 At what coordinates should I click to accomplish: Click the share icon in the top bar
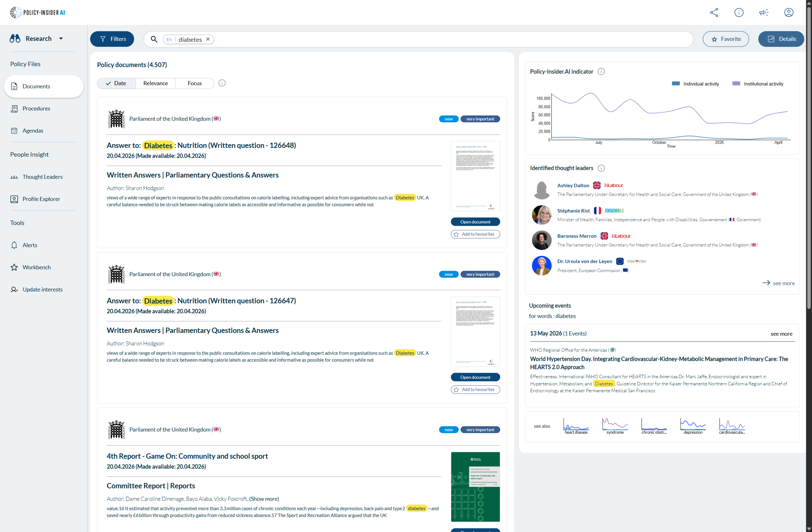[x=714, y=12]
